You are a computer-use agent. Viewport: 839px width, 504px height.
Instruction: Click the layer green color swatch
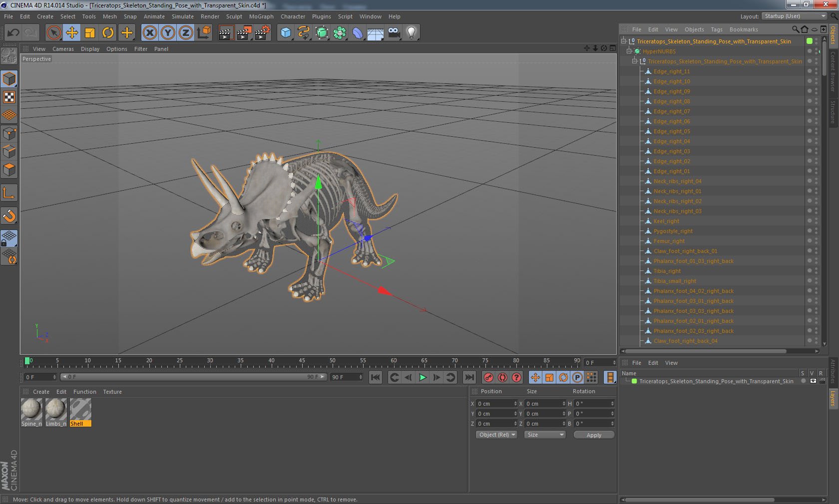(634, 381)
